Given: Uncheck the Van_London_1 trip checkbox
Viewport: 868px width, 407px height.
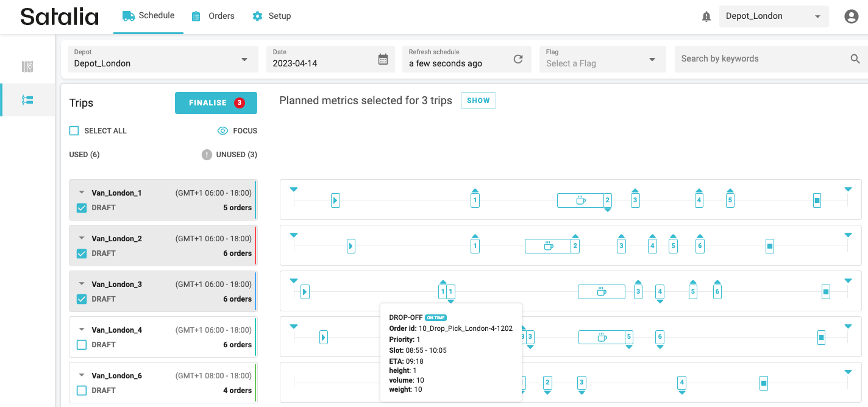Looking at the screenshot, I should tap(82, 208).
